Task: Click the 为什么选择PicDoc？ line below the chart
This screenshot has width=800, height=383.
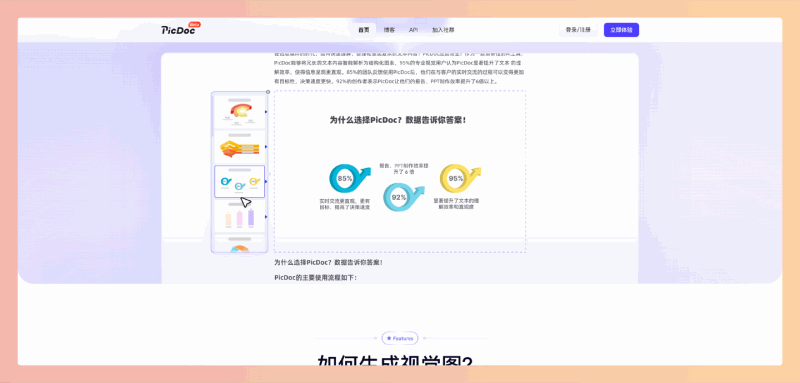Action: [x=328, y=262]
